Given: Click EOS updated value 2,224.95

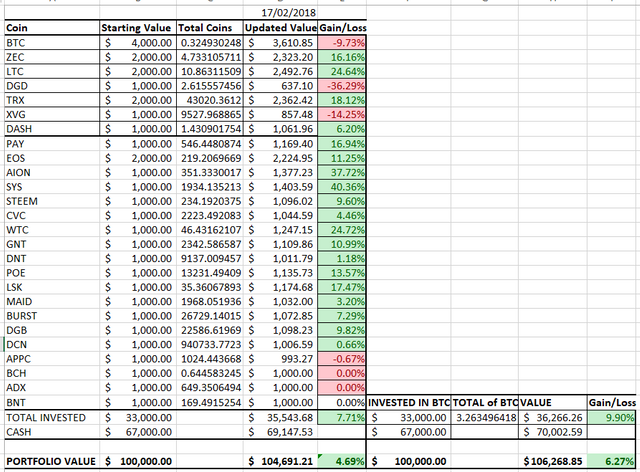Looking at the screenshot, I should [x=280, y=158].
